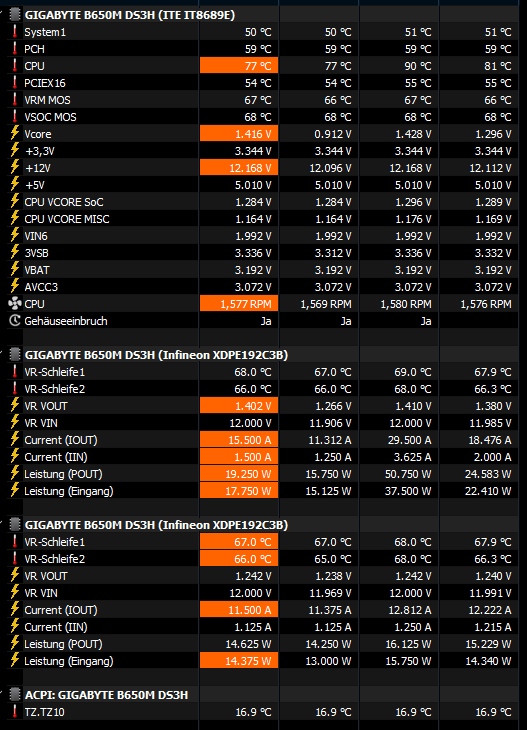Screen dimensions: 527x730
Task: Click the 3VSB minimum value 3.312 V
Action: click(x=333, y=253)
